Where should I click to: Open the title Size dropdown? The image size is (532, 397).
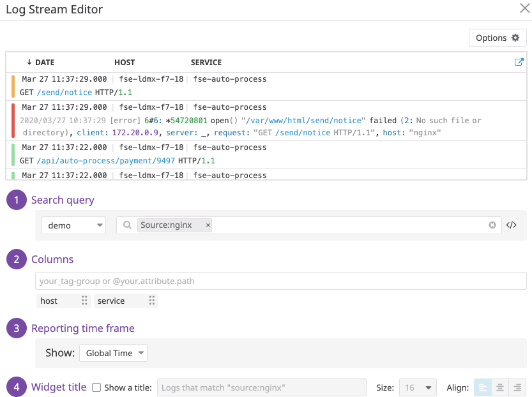click(418, 387)
